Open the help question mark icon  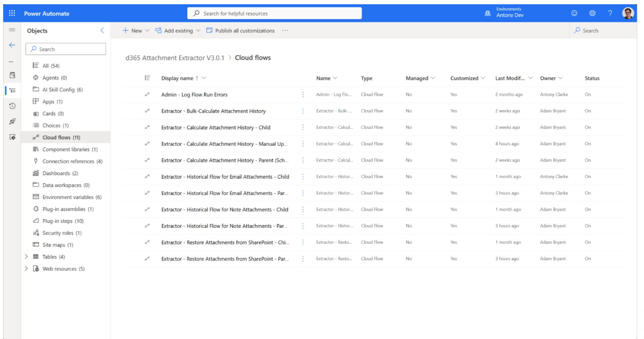(x=610, y=13)
